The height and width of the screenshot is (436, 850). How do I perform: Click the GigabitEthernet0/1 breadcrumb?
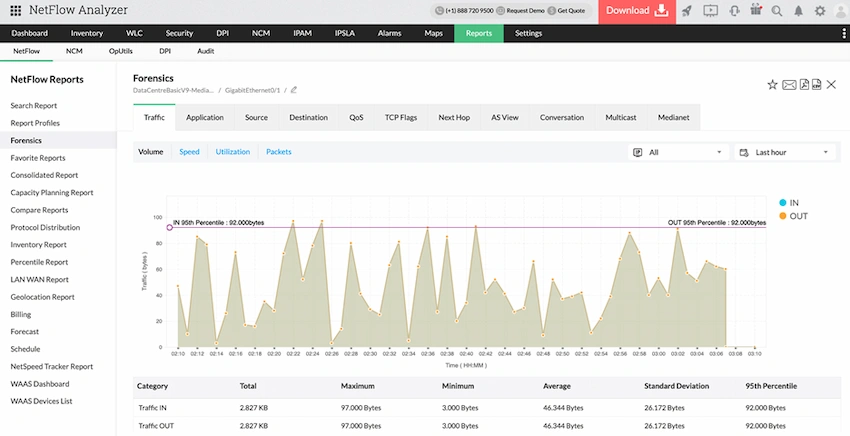tap(253, 90)
